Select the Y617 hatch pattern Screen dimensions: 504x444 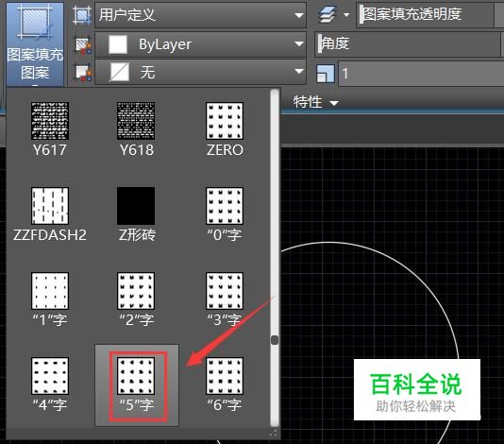(50, 129)
